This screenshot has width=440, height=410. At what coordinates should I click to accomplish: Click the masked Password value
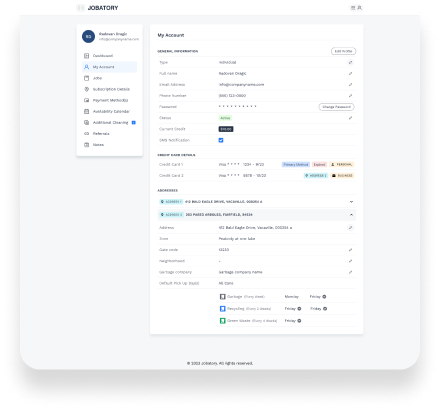(237, 107)
